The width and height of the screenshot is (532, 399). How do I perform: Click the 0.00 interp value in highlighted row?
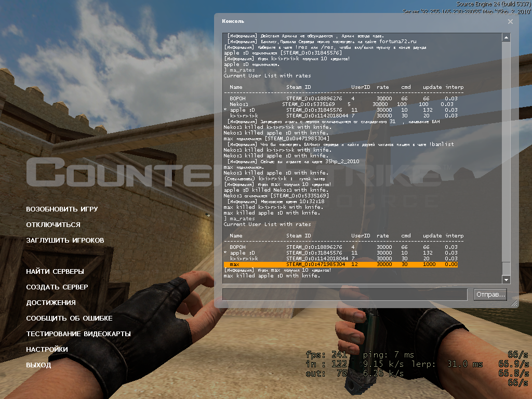[451, 264]
